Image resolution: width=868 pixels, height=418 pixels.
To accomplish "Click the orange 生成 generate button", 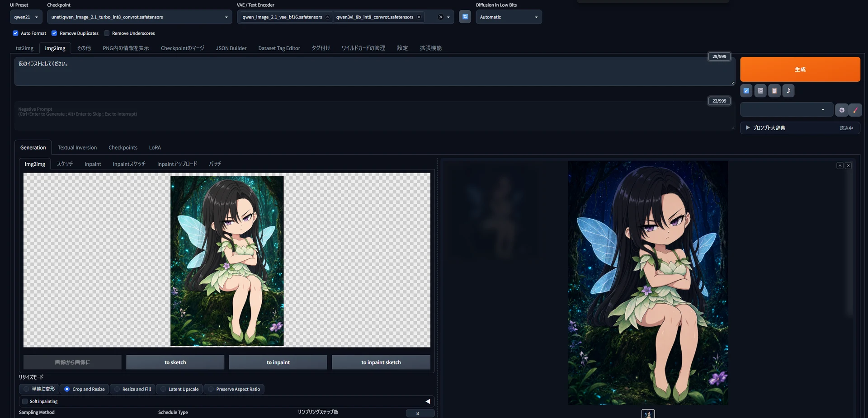I will click(800, 69).
